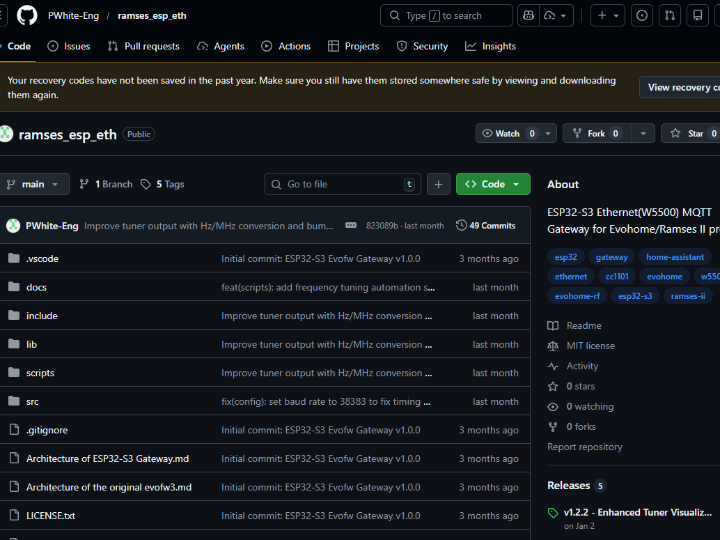
Task: Click the GitHub logo icon
Action: (x=27, y=16)
